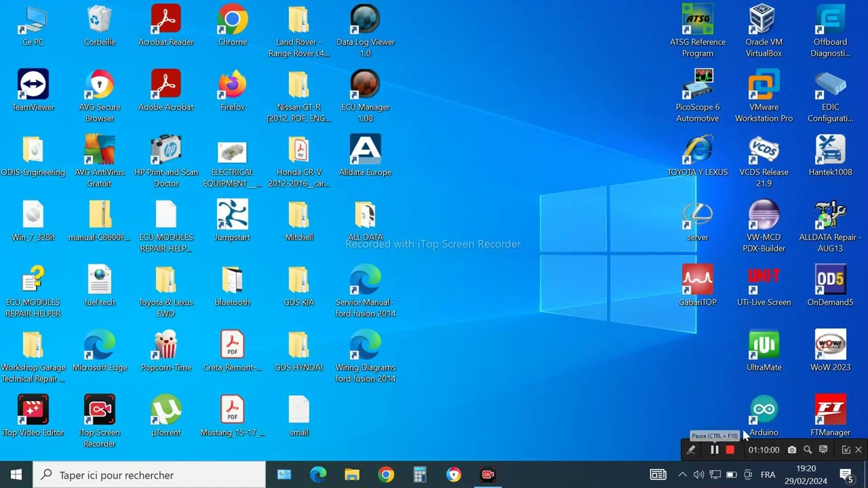Select the ECU Manager 1.08 desktop icon
Screen dimensions: 868x488
tap(366, 96)
